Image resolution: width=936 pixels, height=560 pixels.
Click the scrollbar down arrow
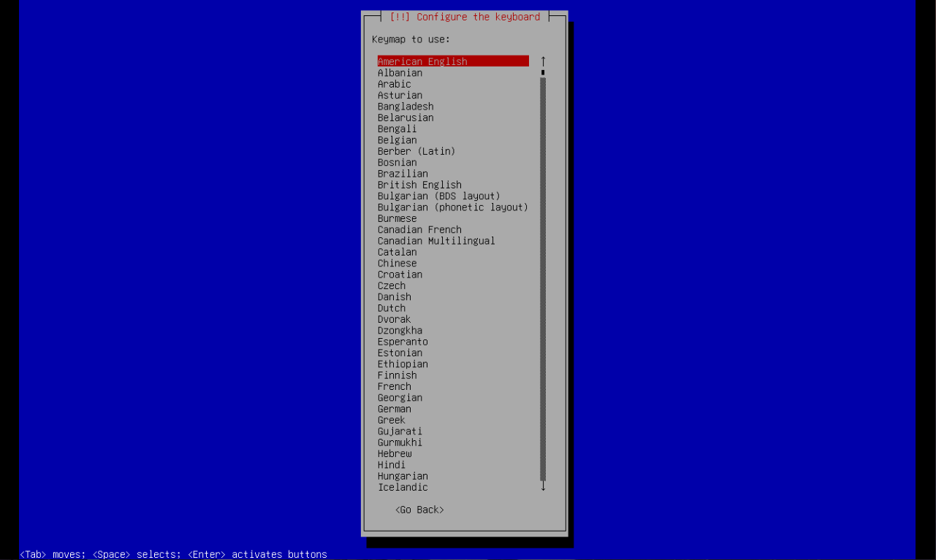tap(543, 486)
